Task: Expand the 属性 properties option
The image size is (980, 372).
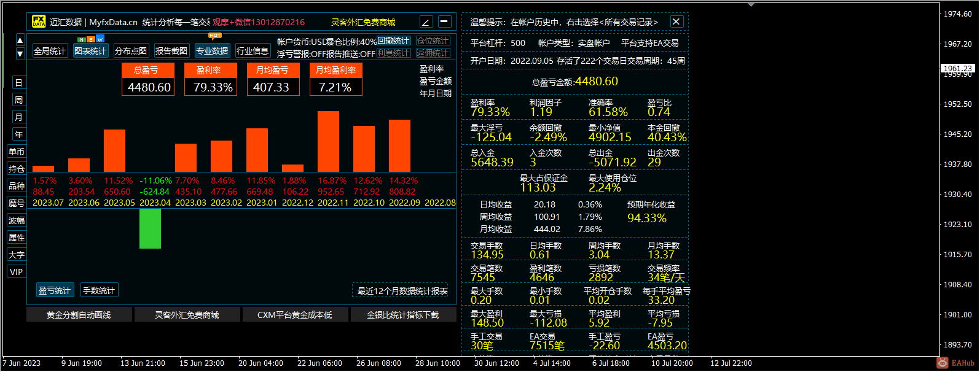Action: coord(17,238)
